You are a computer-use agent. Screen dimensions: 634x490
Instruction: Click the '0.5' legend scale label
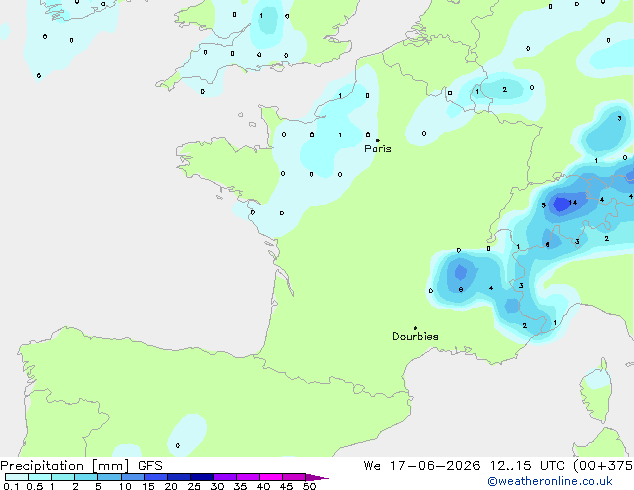(34, 486)
